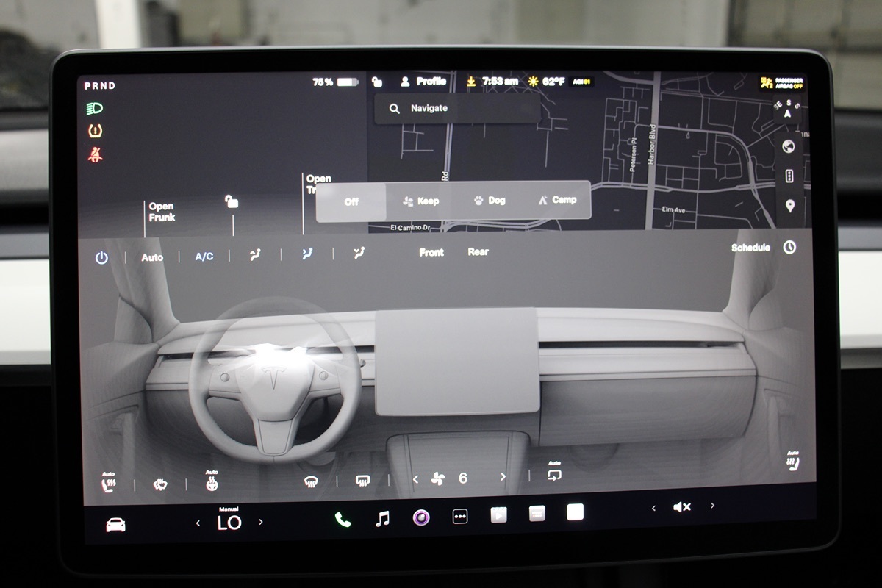Screen dimensions: 882x588
Task: Switch to the Rear climate tab
Action: pos(478,252)
